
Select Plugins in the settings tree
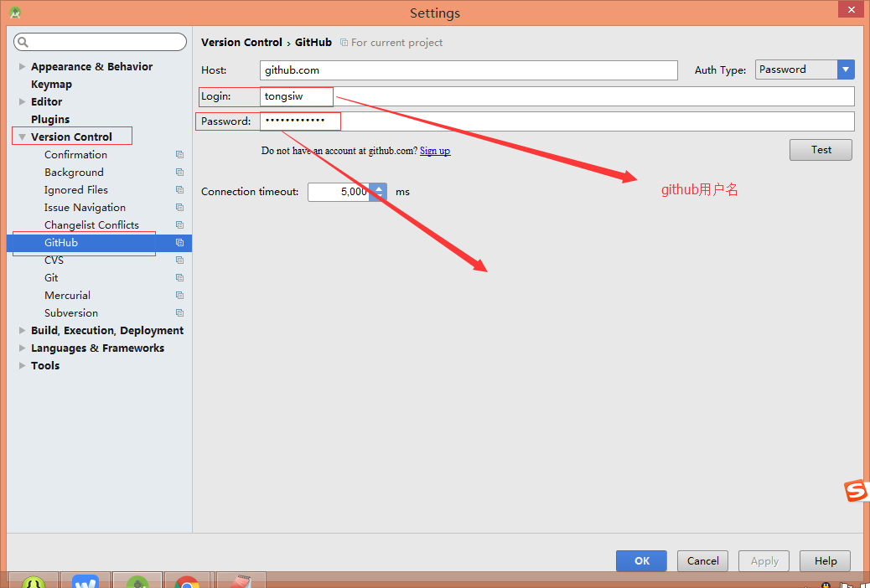[x=50, y=119]
